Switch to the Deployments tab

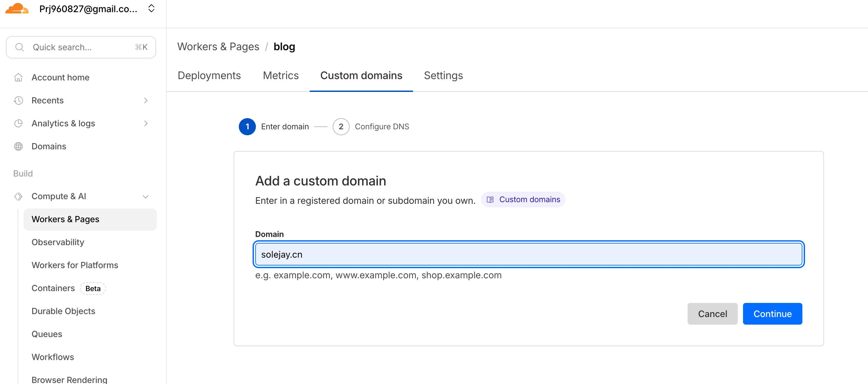point(209,75)
